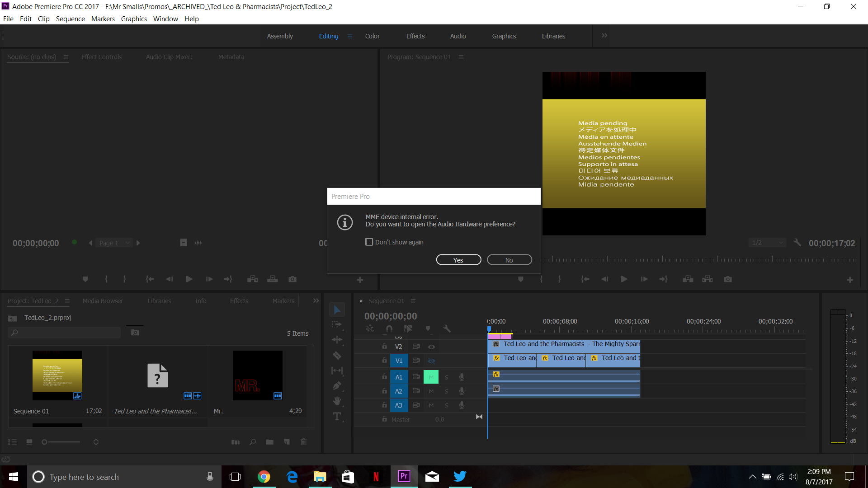Toggle Snap magnet icon in timeline
The width and height of the screenshot is (868, 488).
[x=389, y=328]
